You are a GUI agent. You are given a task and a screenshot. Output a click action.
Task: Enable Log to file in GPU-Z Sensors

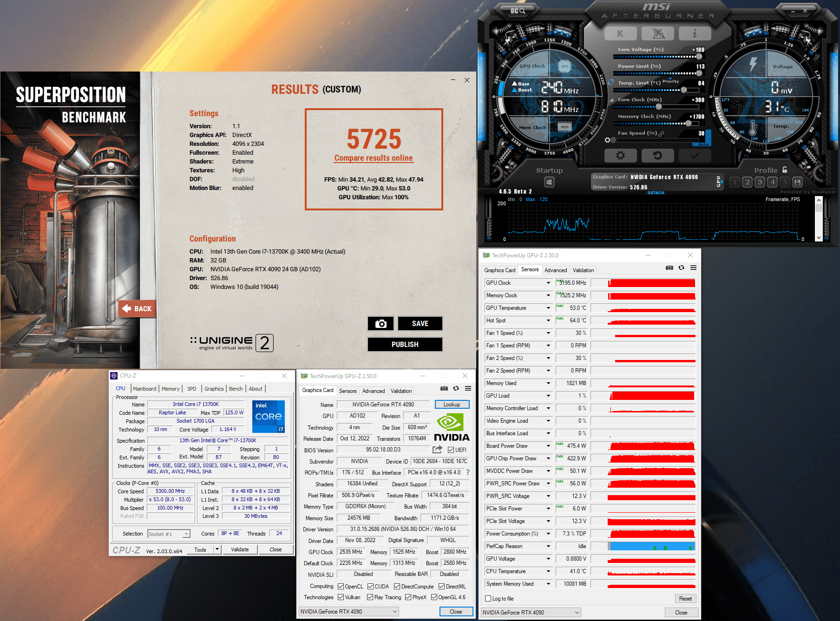(x=488, y=599)
